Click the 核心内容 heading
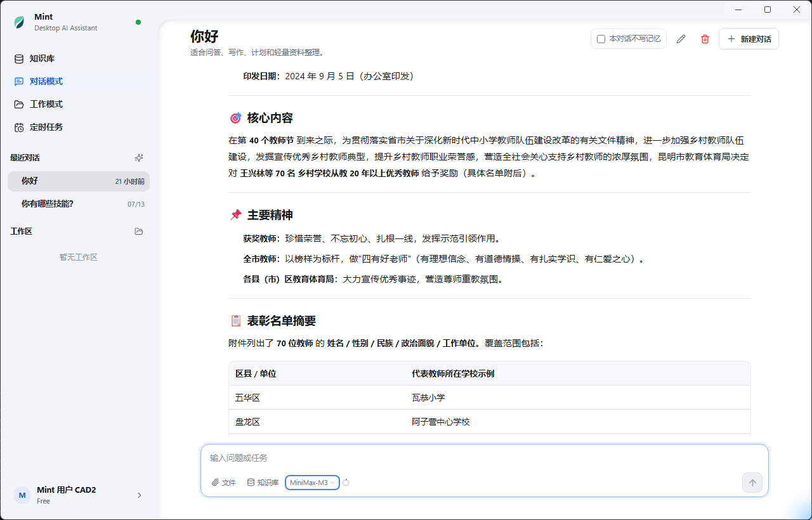 [x=270, y=118]
